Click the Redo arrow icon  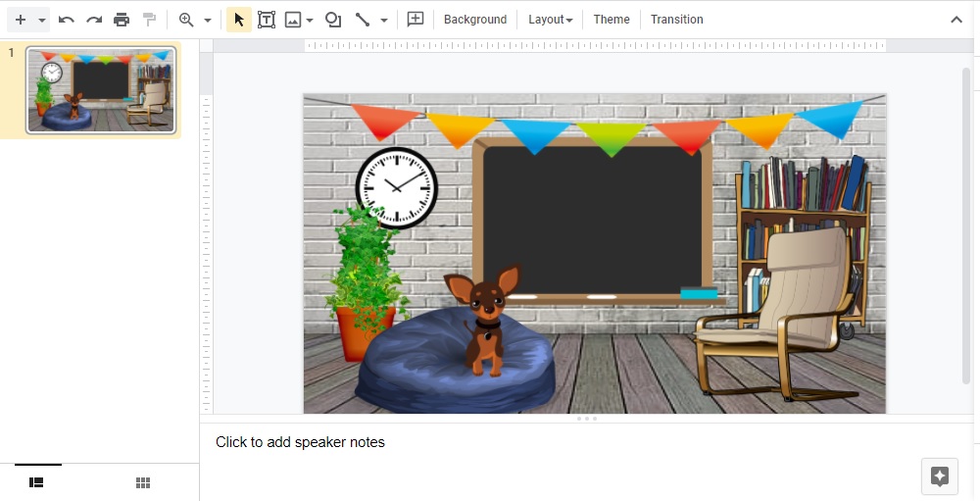coord(94,20)
